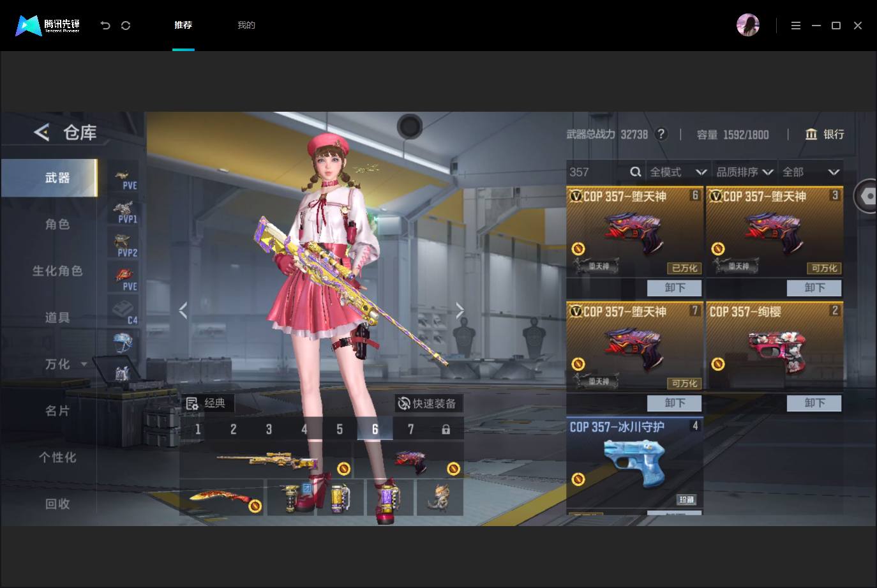Viewport: 877px width, 588px height.
Task: Click the 快速装备 quick equip button
Action: (428, 403)
